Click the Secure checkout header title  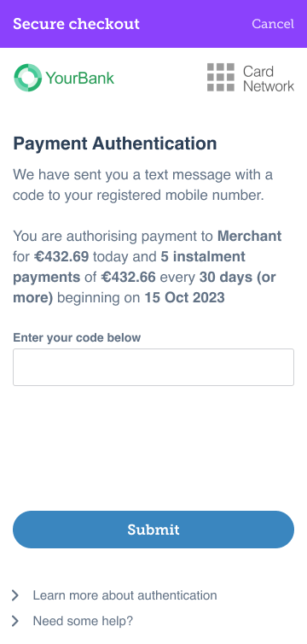click(x=76, y=24)
